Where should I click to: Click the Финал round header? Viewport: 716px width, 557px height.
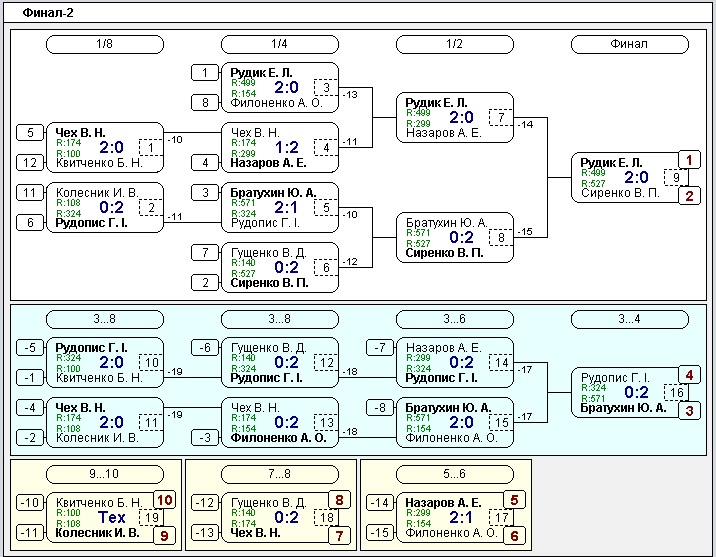[629, 44]
